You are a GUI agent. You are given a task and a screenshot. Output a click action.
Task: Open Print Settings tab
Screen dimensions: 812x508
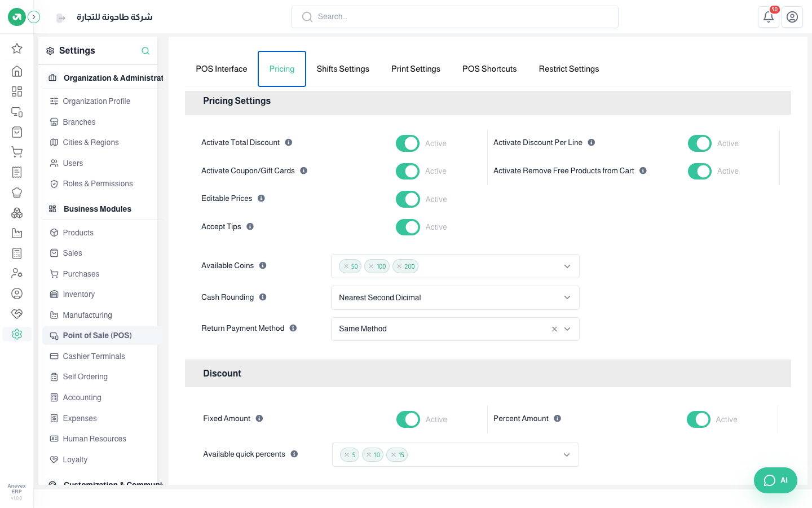[x=416, y=69]
